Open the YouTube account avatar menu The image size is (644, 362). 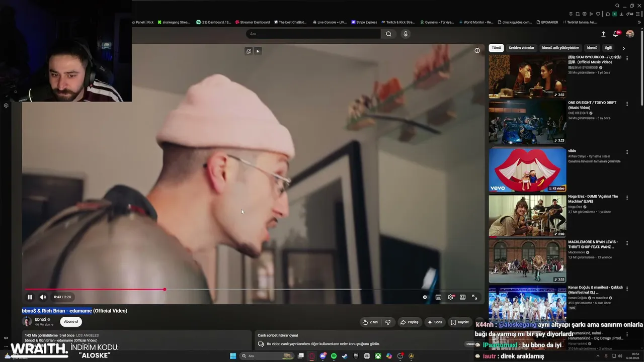(x=630, y=34)
